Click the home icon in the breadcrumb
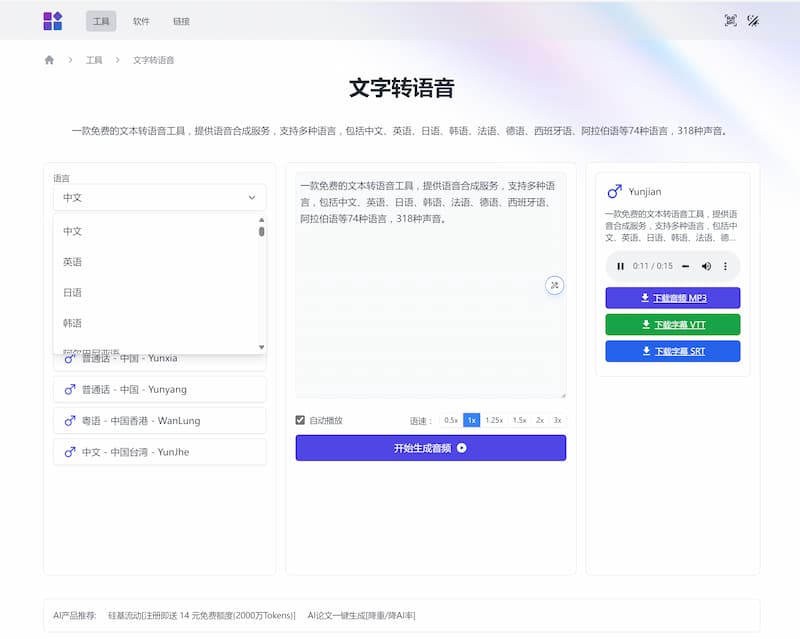Screen dimensions: 800x639 point(49,60)
